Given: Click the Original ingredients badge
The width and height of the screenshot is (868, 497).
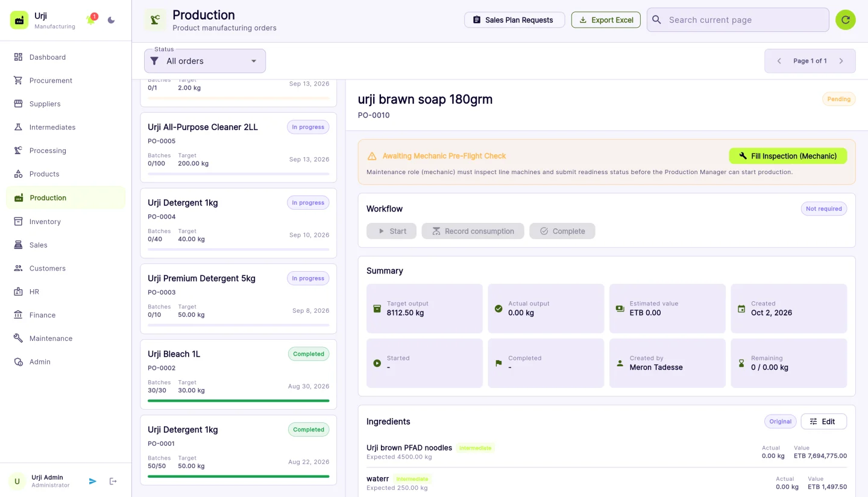Looking at the screenshot, I should point(781,422).
